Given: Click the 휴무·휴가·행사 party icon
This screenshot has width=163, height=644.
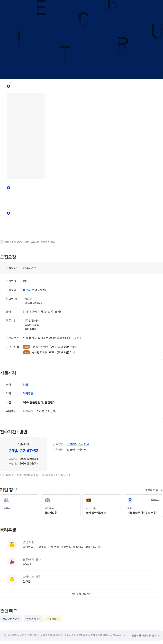Looking at the screenshot, I should (12, 561).
